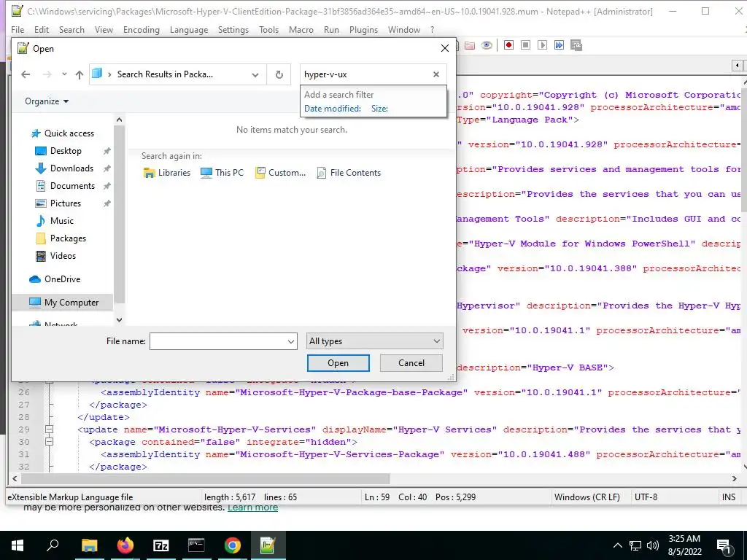The image size is (747, 560).
Task: Expand the File name combo box
Action: pyautogui.click(x=290, y=341)
